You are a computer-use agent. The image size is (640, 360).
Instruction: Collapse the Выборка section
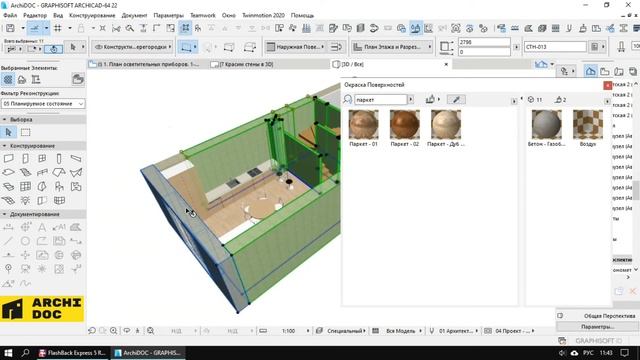[42, 120]
